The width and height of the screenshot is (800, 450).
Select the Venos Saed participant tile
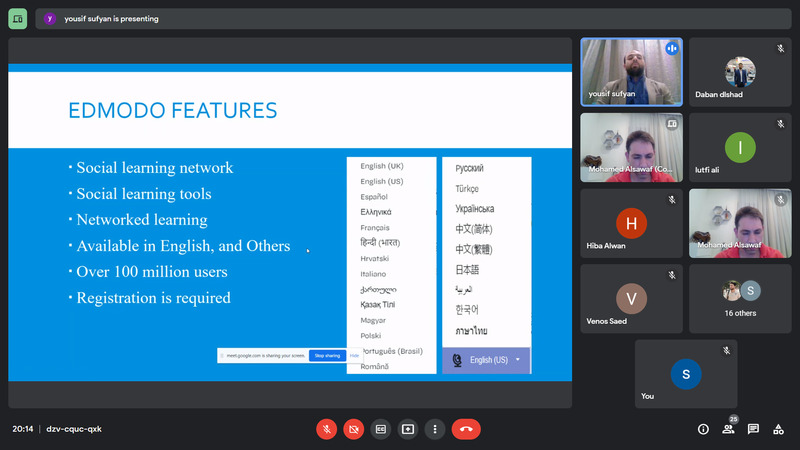631,298
